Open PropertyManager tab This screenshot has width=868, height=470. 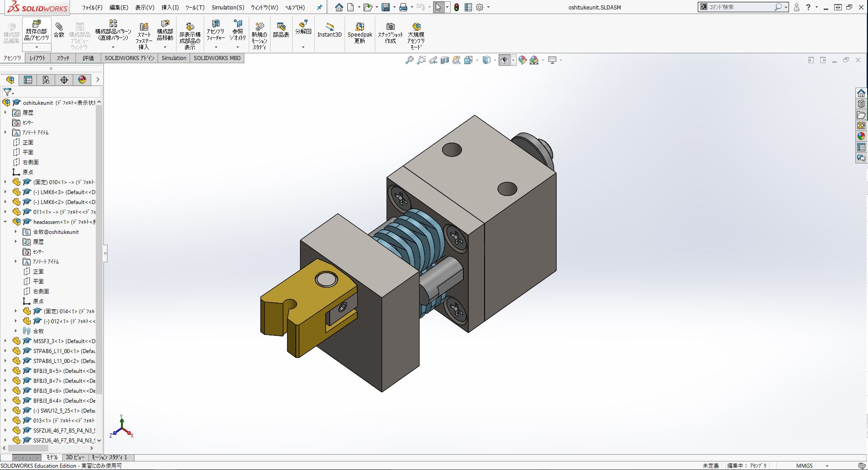coord(28,80)
